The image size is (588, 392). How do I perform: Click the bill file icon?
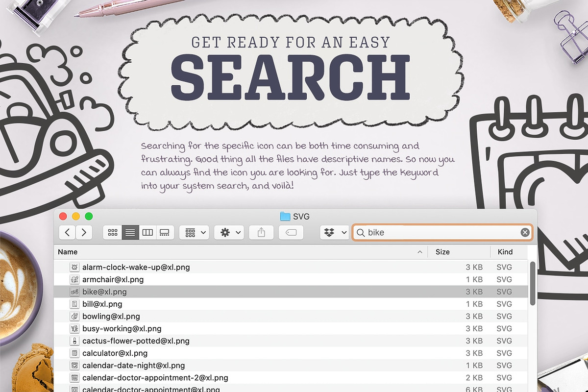[74, 304]
